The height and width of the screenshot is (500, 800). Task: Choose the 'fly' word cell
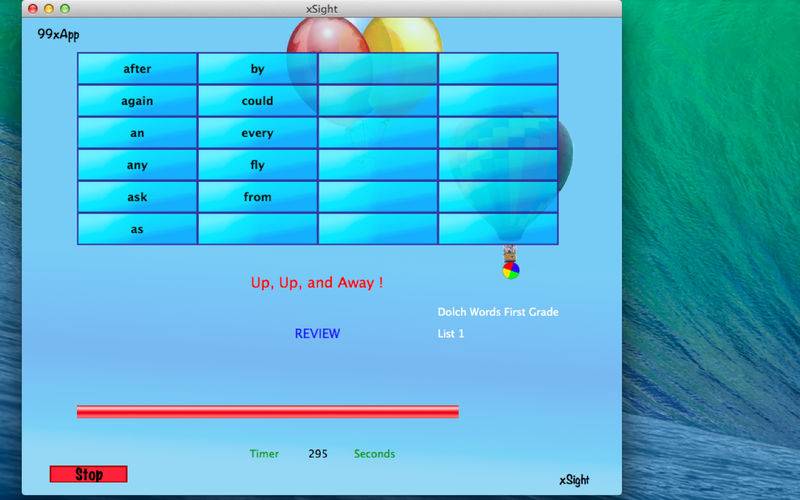click(258, 165)
